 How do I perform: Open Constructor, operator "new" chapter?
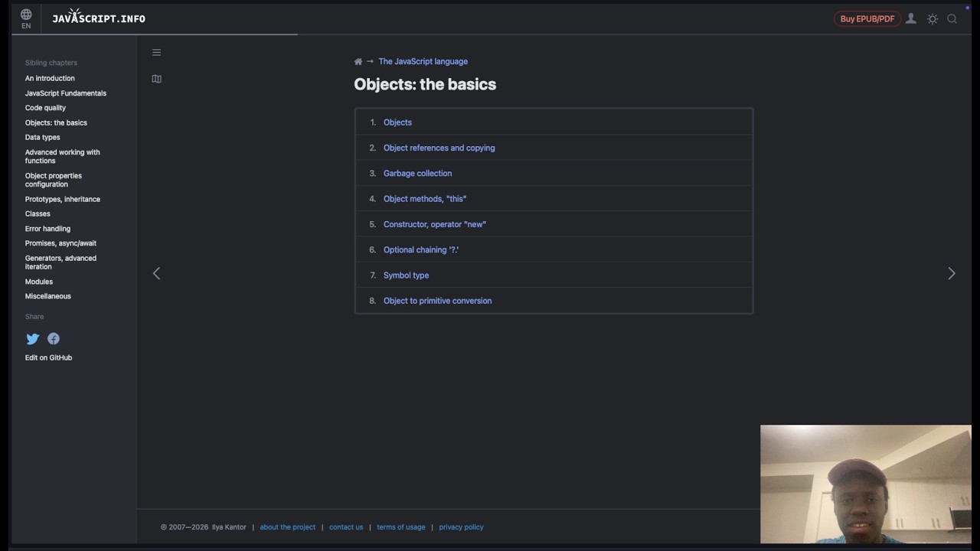[x=435, y=224]
